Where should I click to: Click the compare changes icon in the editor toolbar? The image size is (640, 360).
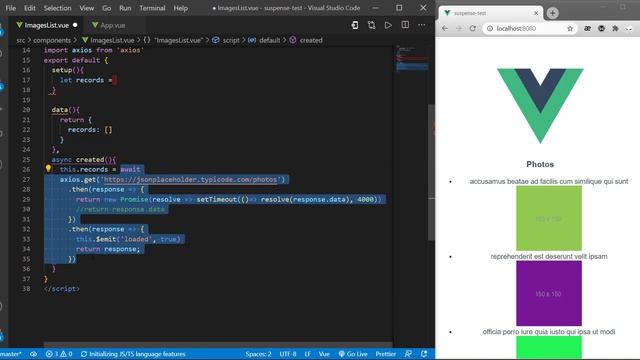(371, 25)
